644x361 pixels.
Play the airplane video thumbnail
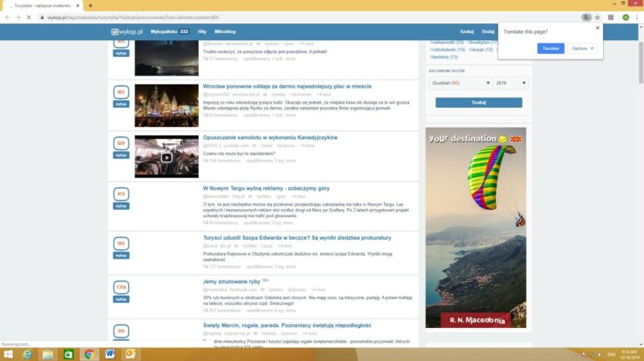point(167,158)
